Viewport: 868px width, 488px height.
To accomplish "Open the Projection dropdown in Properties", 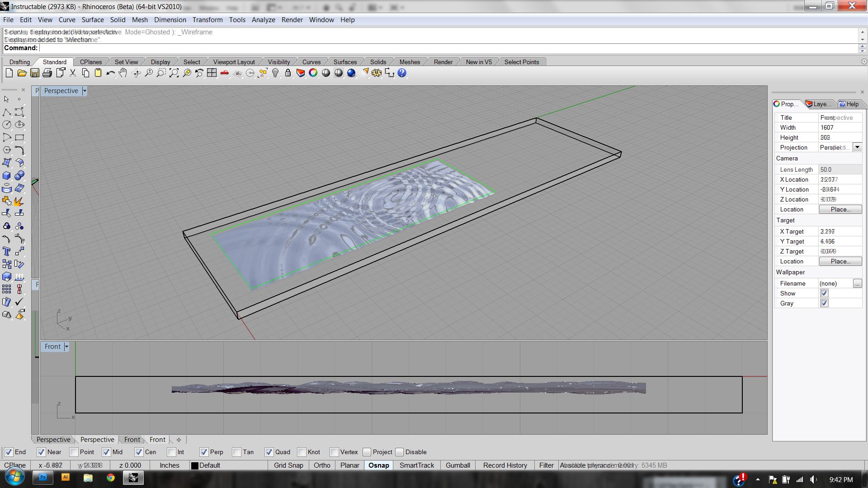I will [857, 147].
